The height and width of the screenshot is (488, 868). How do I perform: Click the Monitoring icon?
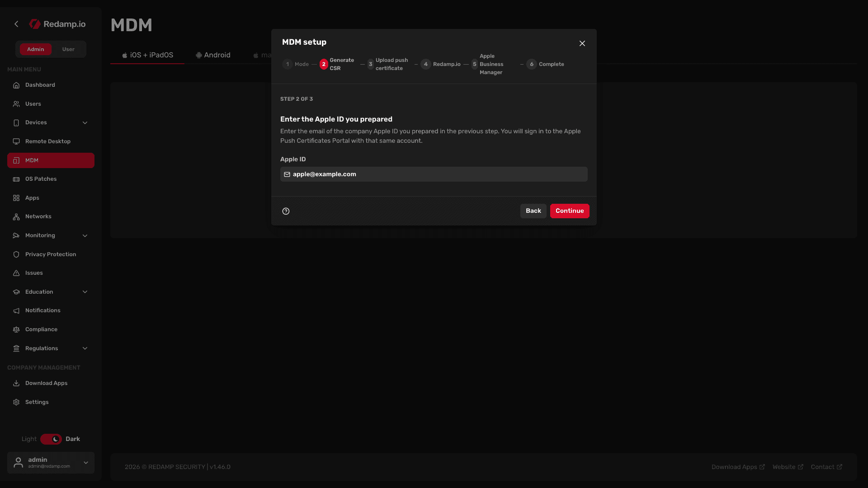[x=16, y=235]
